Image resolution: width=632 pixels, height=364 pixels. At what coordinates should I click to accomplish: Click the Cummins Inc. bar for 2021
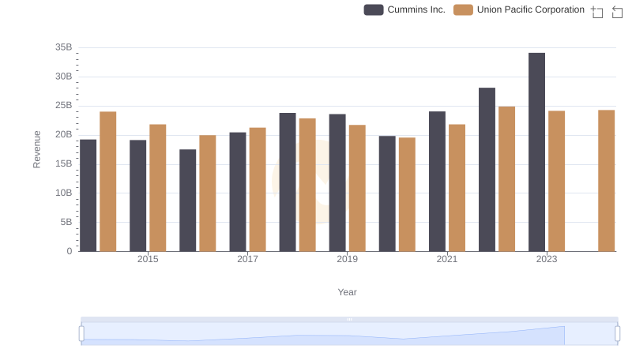click(437, 182)
